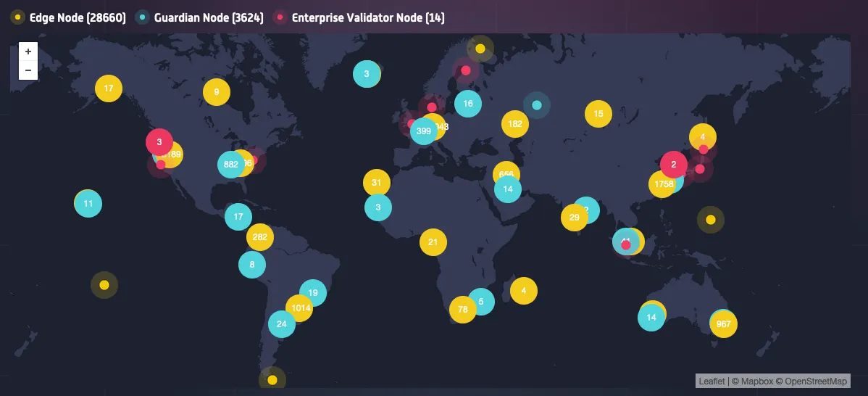Select the cyan cluster marked 882
The image size is (868, 396).
[231, 165]
